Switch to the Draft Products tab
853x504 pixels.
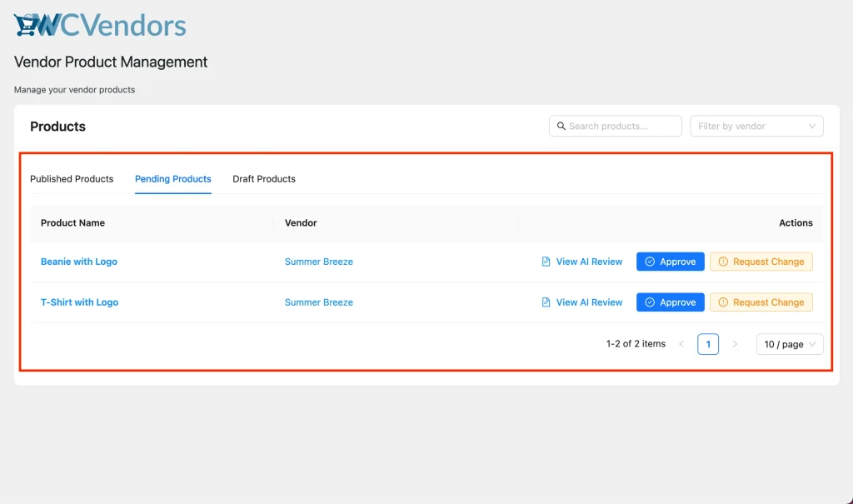pos(264,178)
